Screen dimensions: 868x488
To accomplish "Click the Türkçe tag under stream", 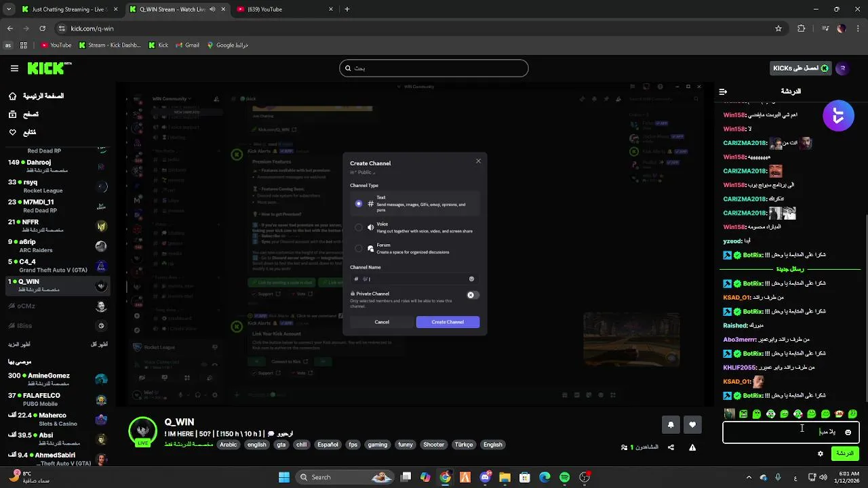I will click(x=464, y=445).
